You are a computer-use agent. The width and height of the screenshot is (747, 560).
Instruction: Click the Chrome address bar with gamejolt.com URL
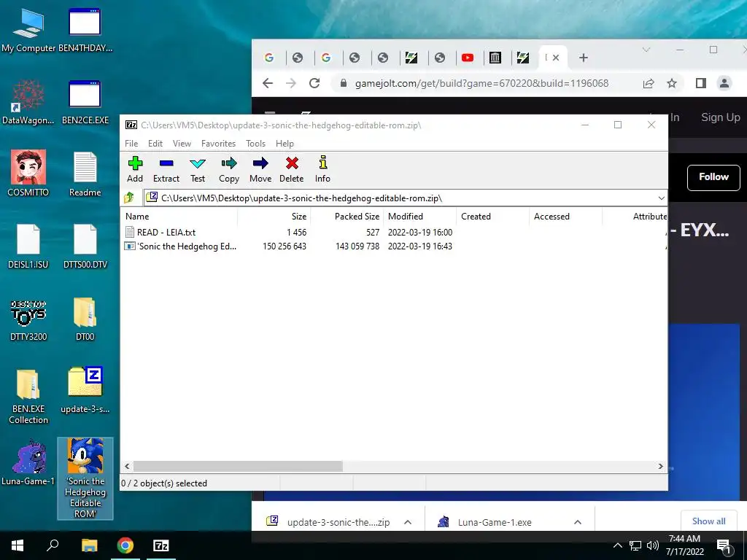[x=481, y=83]
